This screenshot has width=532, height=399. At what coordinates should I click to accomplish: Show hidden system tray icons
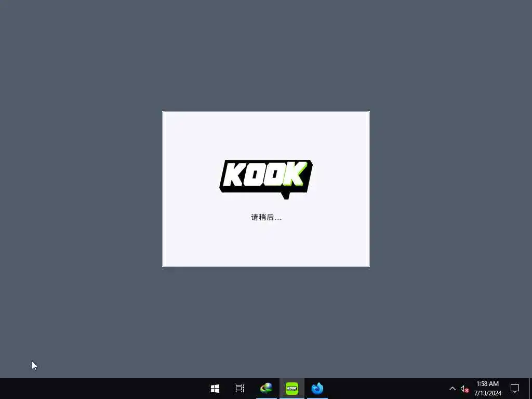tap(453, 389)
